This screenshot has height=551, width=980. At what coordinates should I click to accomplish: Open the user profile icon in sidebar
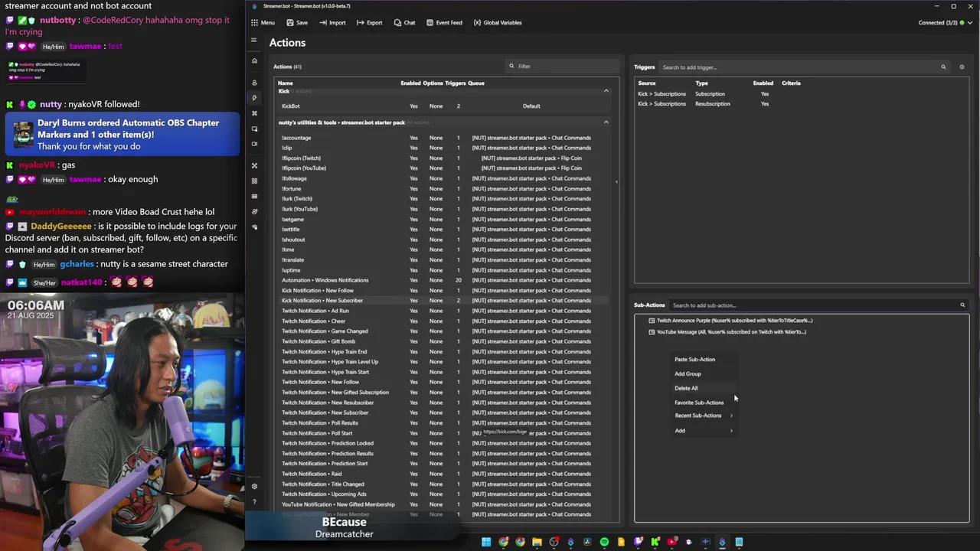(x=254, y=83)
